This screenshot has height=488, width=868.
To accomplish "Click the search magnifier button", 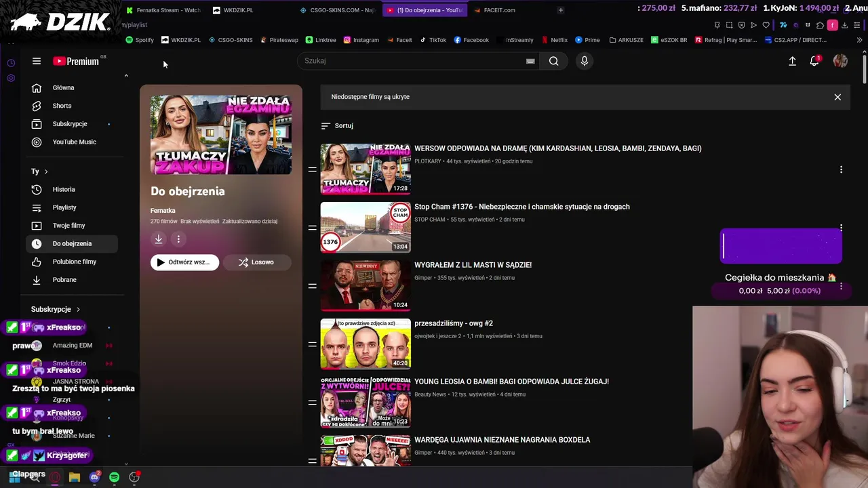I will 554,61.
